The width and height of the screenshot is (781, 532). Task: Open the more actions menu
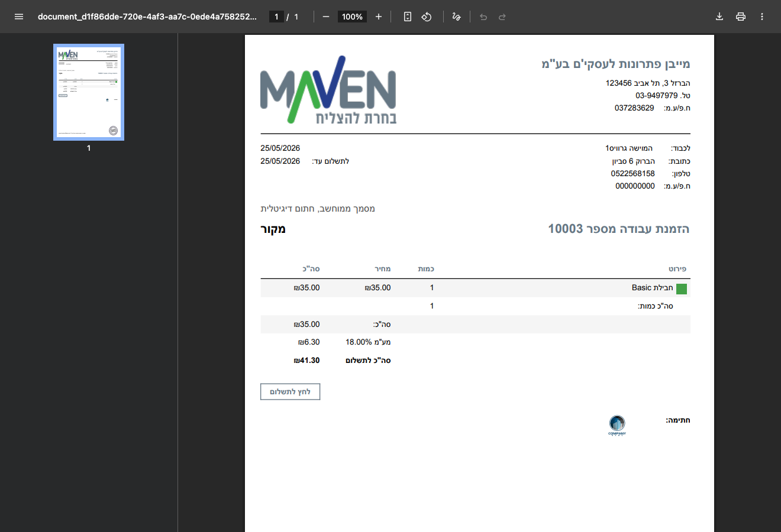pos(762,17)
